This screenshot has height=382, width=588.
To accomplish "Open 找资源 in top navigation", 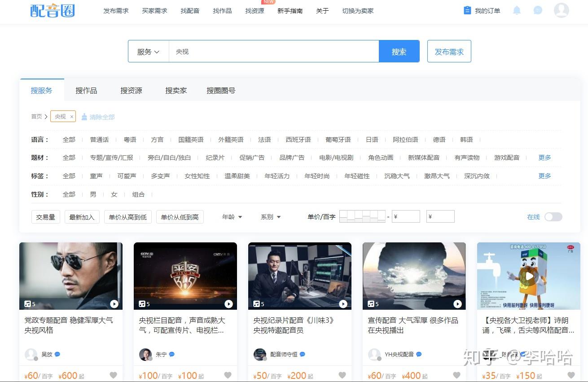I will click(255, 10).
